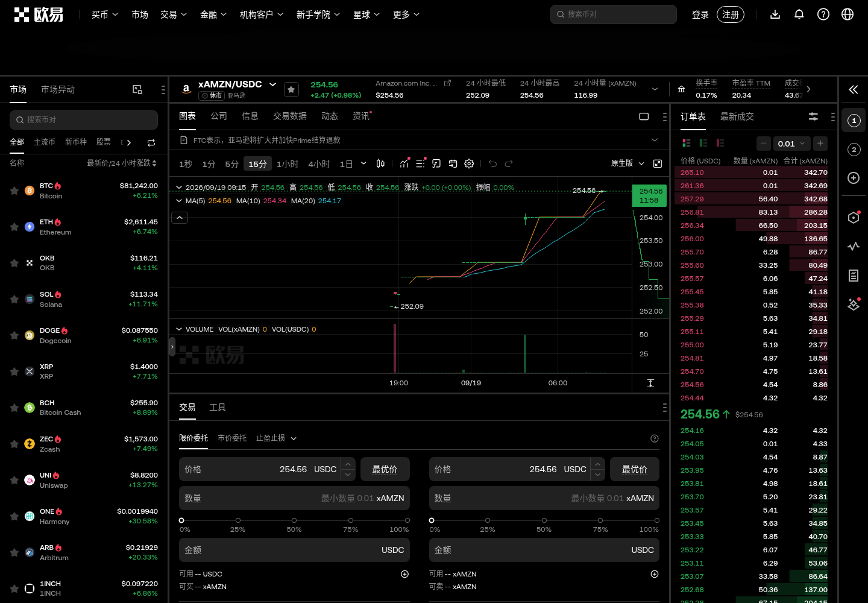Viewport: 868px width, 603px height.
Task: Collapse the MA indicator row
Action: click(x=179, y=201)
